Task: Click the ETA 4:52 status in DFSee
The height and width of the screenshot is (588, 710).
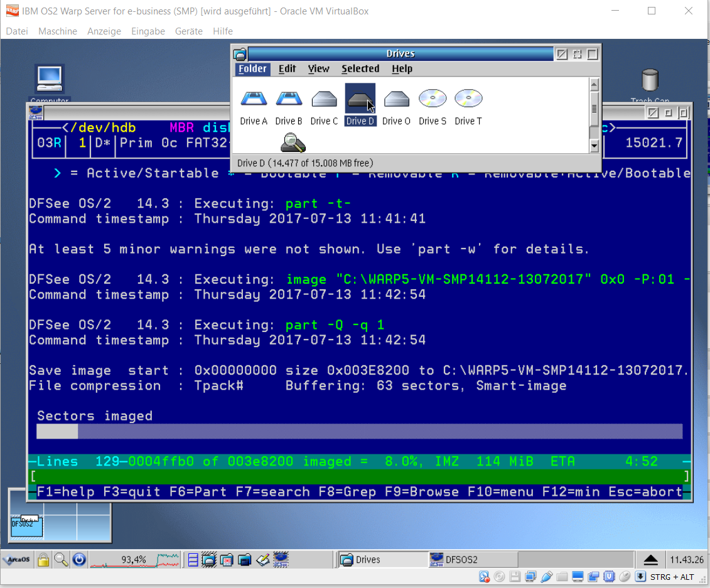Action: 604,462
